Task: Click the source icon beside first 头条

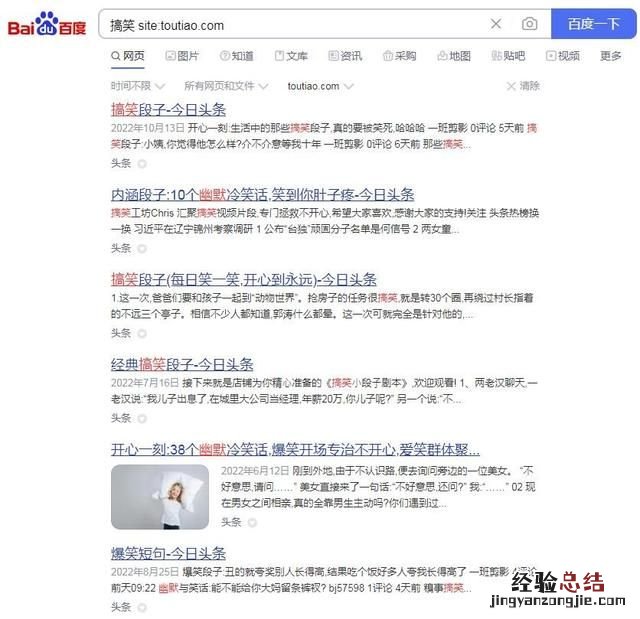Action: point(142,164)
